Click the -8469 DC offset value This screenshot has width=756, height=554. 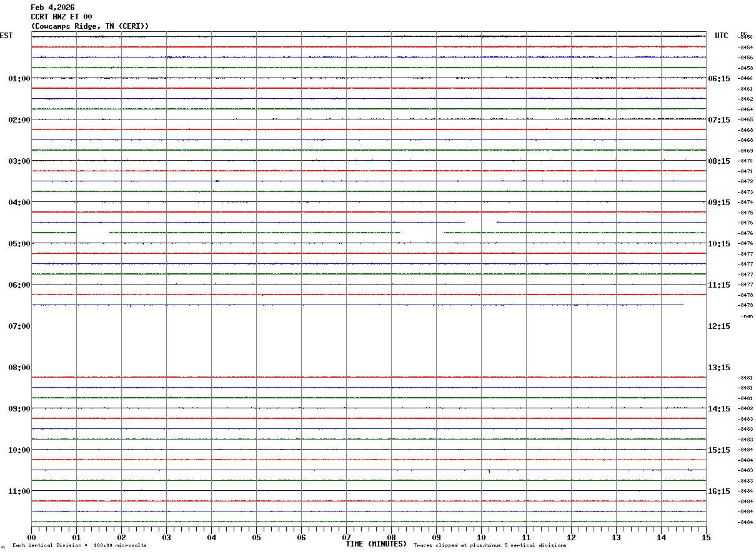click(x=745, y=151)
